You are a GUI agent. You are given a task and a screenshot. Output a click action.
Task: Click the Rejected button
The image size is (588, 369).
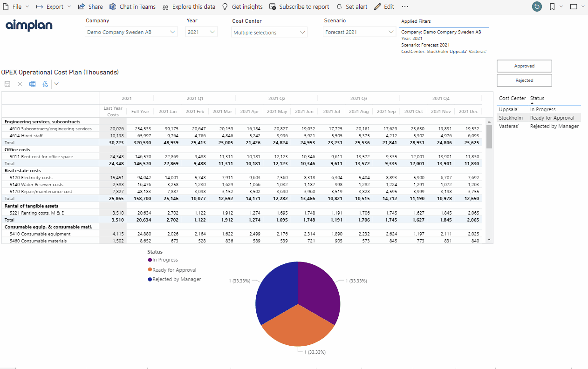524,81
